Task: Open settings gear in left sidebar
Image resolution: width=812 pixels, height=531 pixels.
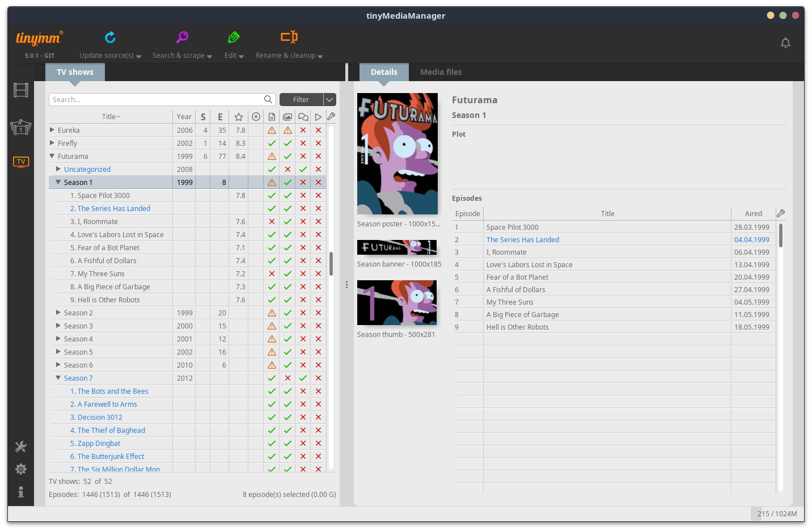Action: (21, 469)
